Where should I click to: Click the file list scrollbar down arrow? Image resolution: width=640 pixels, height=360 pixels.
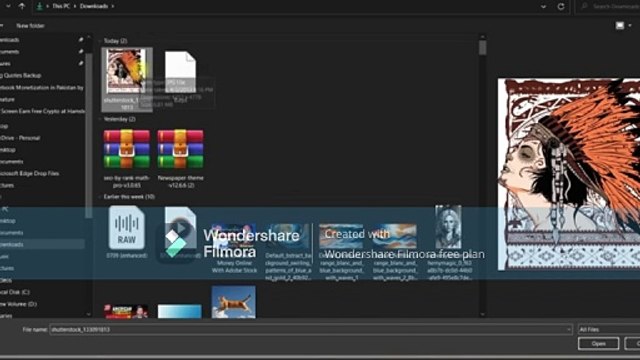click(482, 314)
